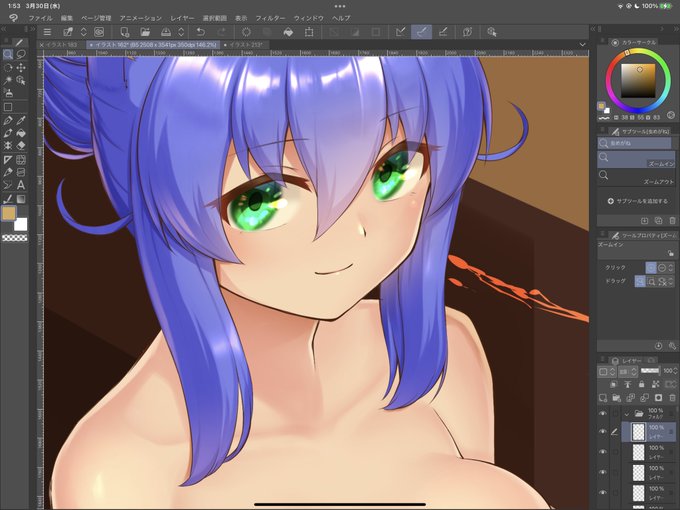Select the Auto Select magic wand tool
The image size is (680, 510).
pyautogui.click(x=8, y=81)
